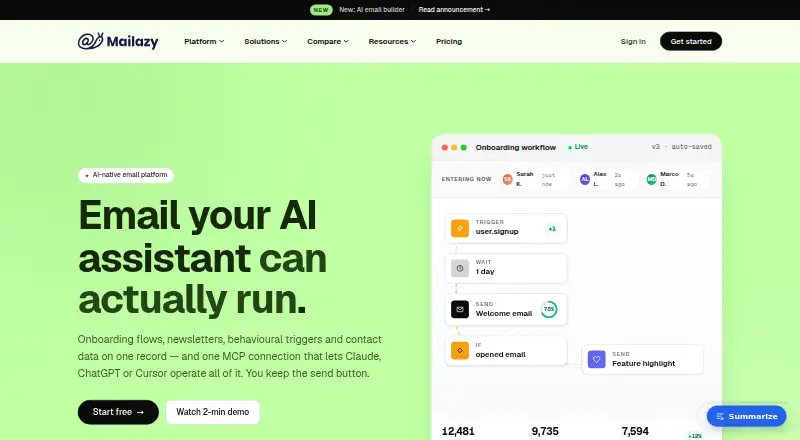This screenshot has width=800, height=440.
Task: Click the 78% progress ring on Welcome email
Action: point(549,309)
